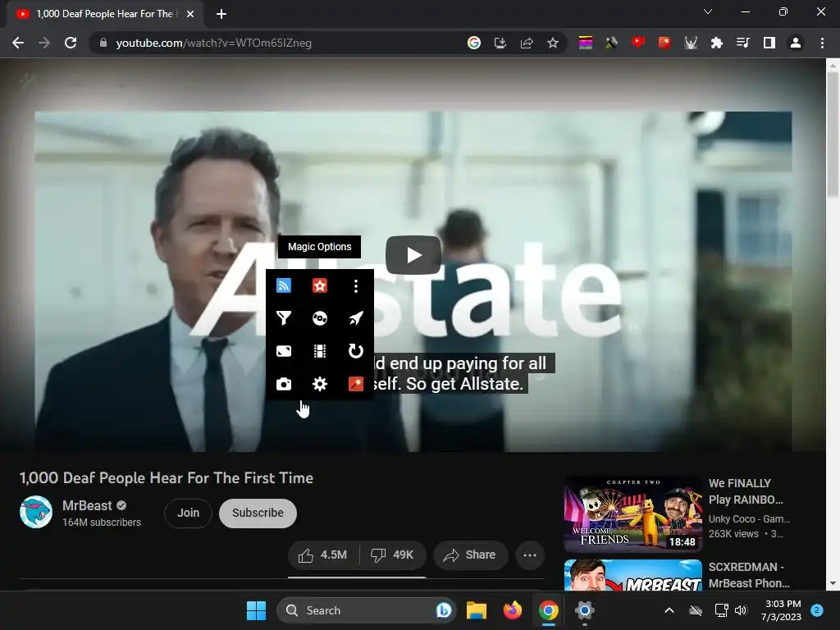Toggle the Chrome side panel
Image resolution: width=840 pixels, height=630 pixels.
(x=769, y=43)
